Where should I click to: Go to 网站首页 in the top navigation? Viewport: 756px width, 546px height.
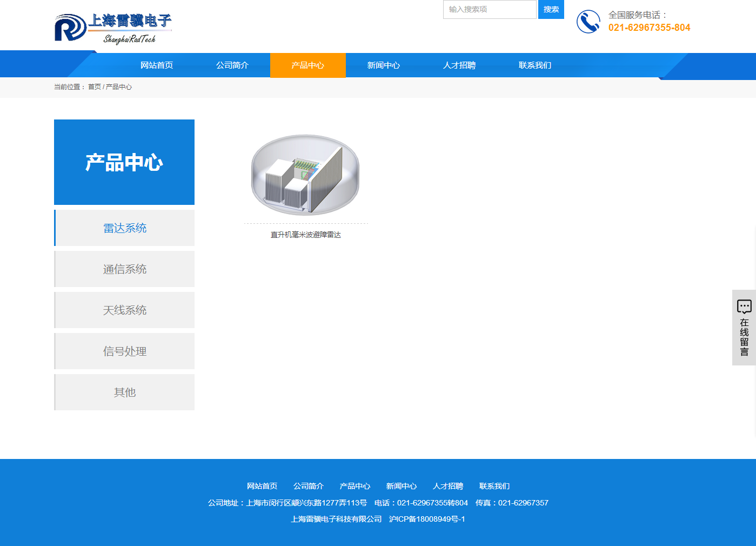(x=157, y=65)
